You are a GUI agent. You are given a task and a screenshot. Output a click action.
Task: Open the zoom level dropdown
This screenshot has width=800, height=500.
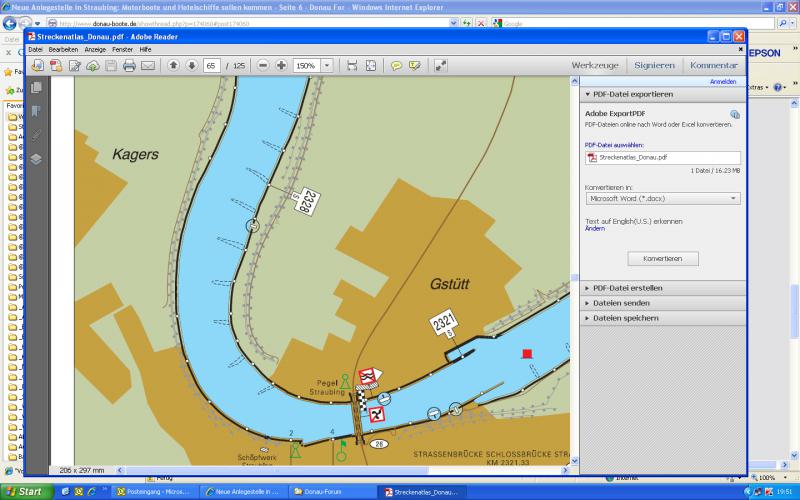pos(327,65)
